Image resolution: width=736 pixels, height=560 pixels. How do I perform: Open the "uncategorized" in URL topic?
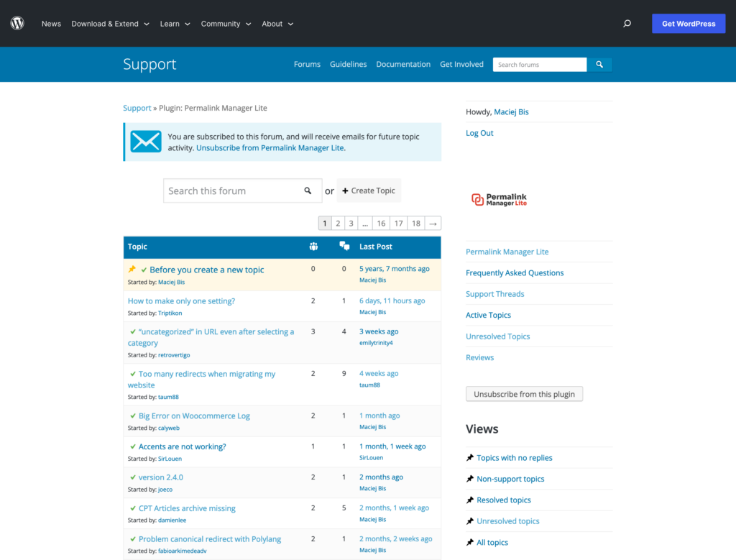[x=211, y=337]
